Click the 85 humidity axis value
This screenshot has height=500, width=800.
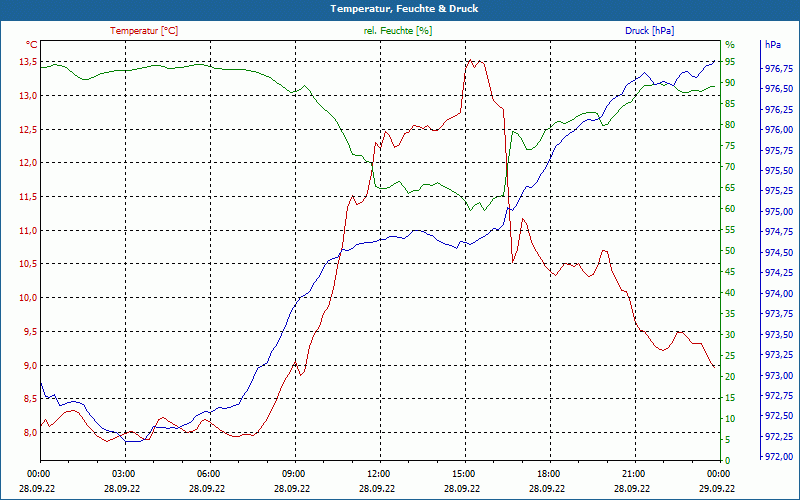[730, 104]
